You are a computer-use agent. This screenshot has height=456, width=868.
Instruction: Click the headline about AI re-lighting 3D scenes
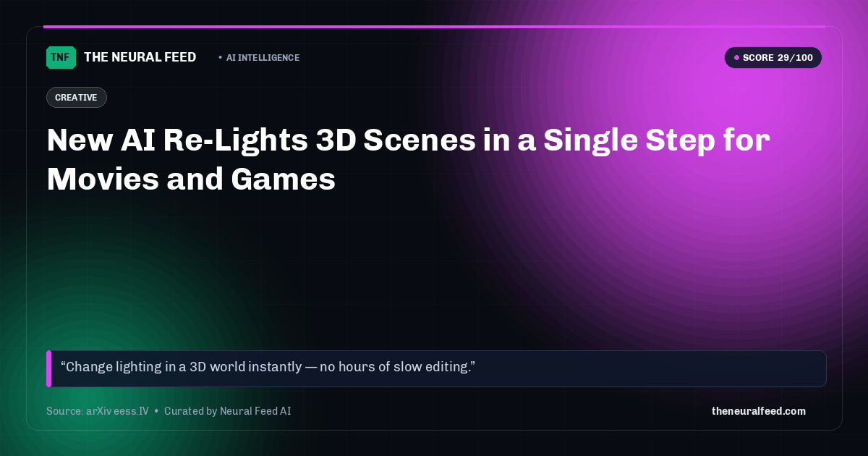tap(408, 159)
